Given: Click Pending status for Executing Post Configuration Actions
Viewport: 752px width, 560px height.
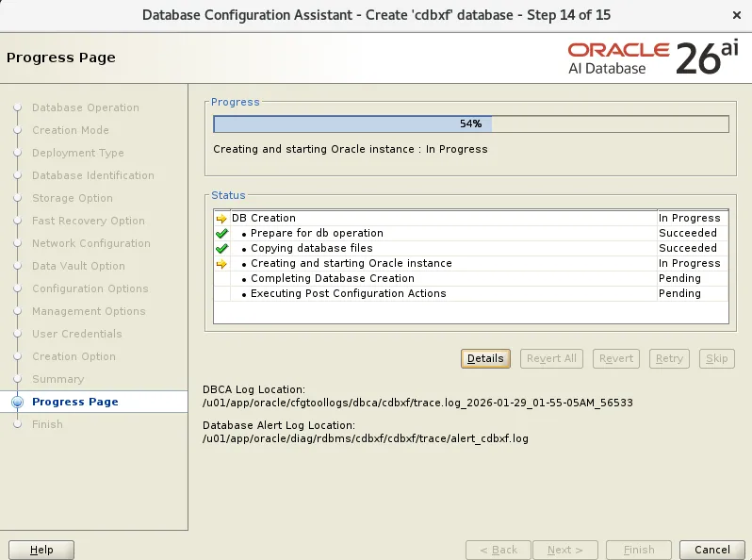Looking at the screenshot, I should click(x=679, y=293).
